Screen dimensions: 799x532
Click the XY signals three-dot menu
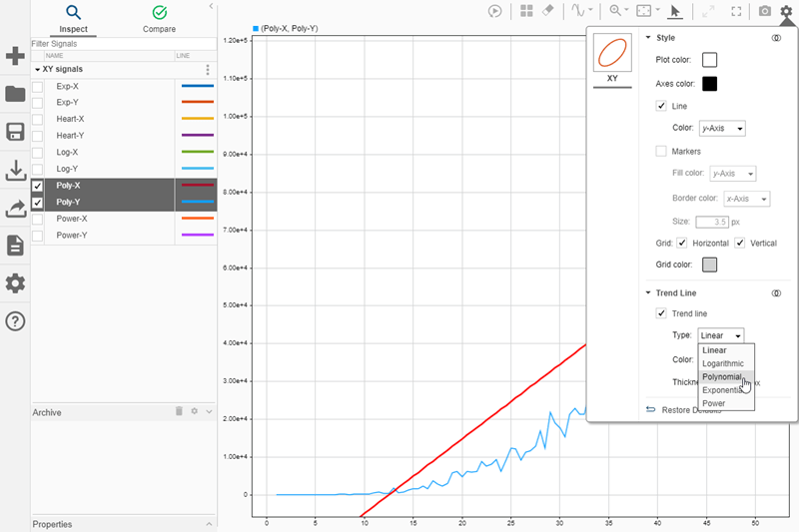tap(208, 69)
